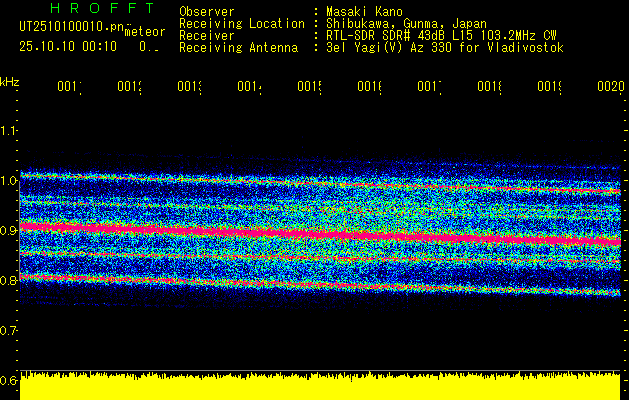Select the file name UT2510100010.pn
Viewport: 629px width, 400px height.
click(72, 27)
